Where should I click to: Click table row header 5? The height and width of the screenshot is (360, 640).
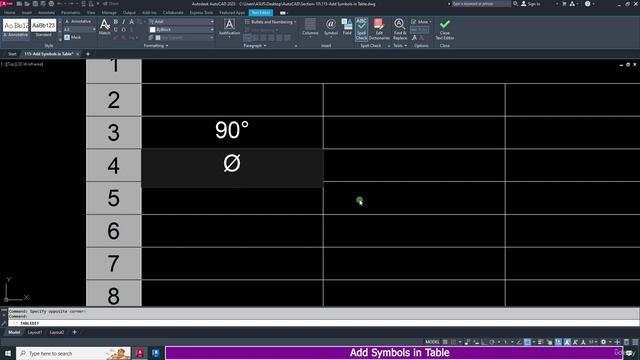point(114,198)
